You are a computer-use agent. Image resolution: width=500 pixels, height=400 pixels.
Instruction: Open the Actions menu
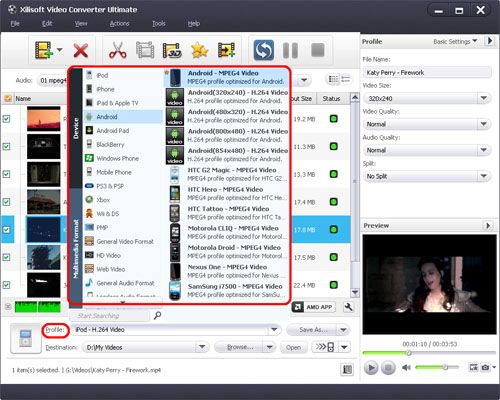120,24
